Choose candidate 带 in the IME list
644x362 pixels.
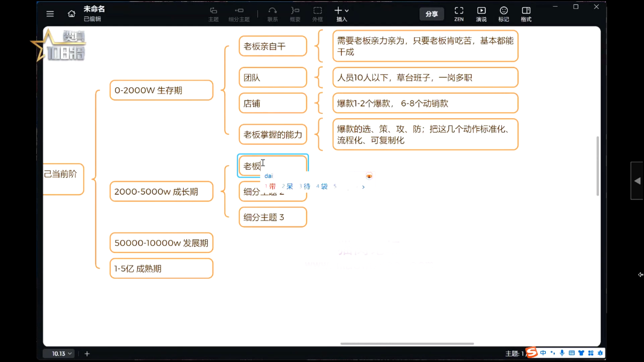coord(272,187)
